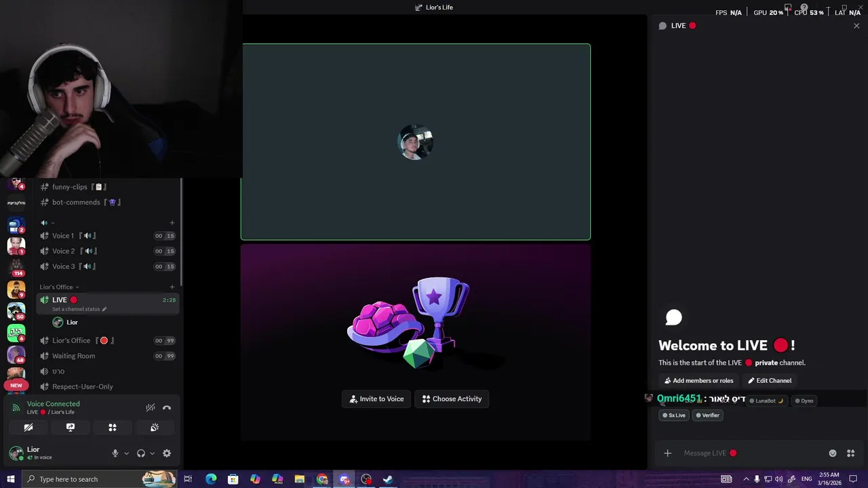868x488 pixels.
Task: Open volume control in system tray
Action: click(778, 479)
